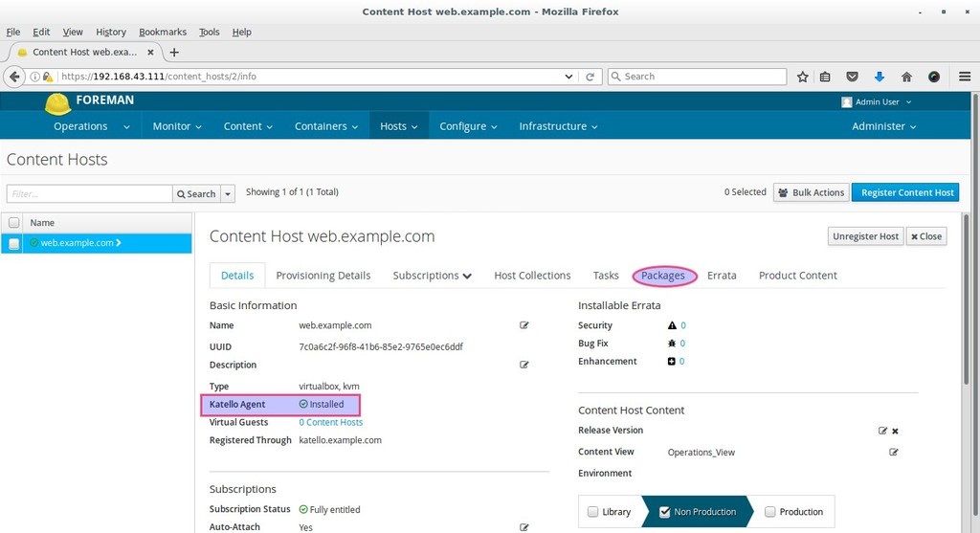Screen dimensions: 980x533
Task: Open the Configure dropdown menu
Action: tap(468, 126)
